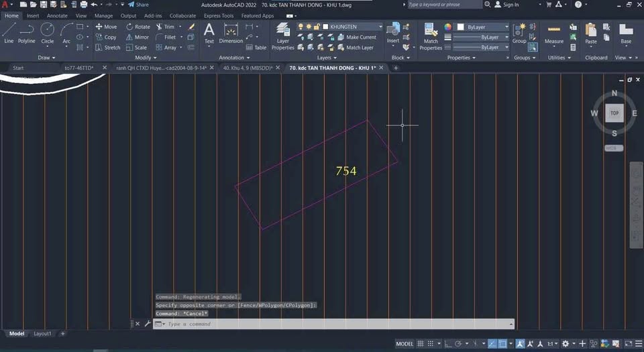
Task: Start the Mirror command
Action: point(137,37)
